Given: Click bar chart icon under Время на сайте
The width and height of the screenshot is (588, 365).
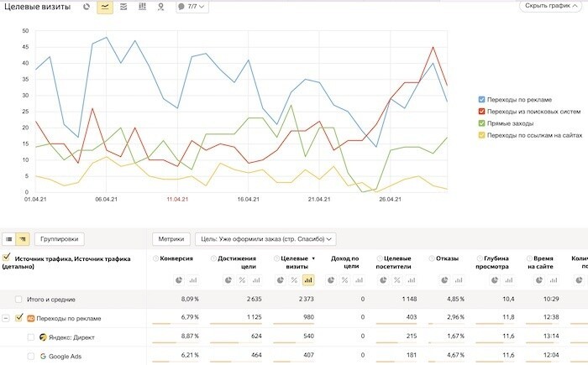Looking at the screenshot, I should tap(553, 280).
